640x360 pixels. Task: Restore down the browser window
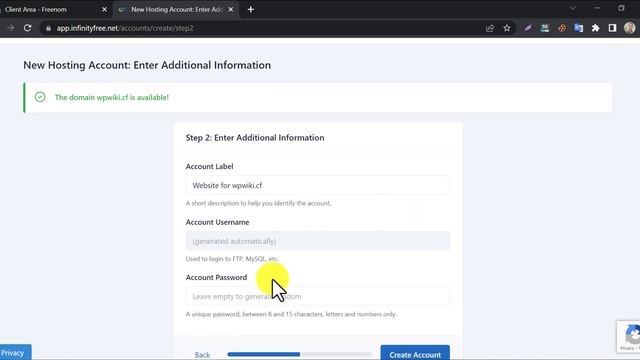click(x=621, y=8)
